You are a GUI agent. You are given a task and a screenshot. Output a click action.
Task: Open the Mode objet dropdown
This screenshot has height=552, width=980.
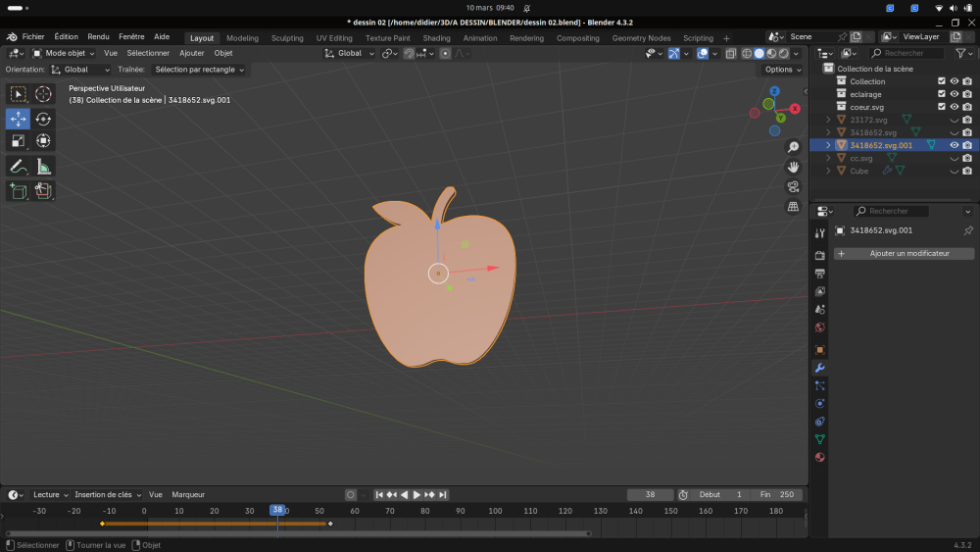[65, 53]
